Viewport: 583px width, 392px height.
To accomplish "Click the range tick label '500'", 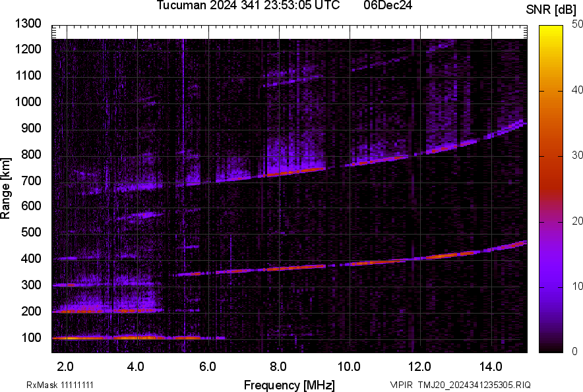I will point(31,232).
